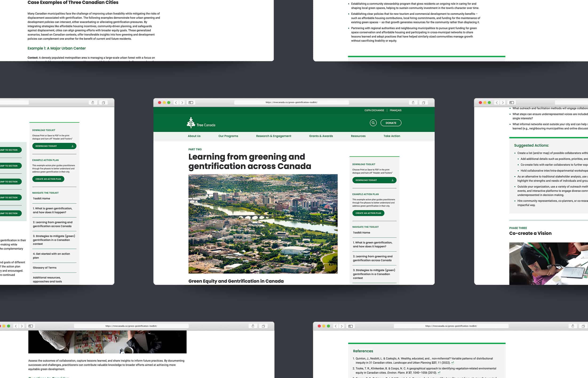Go forward in the middle-right browser window
588x378 pixels.
503,103
